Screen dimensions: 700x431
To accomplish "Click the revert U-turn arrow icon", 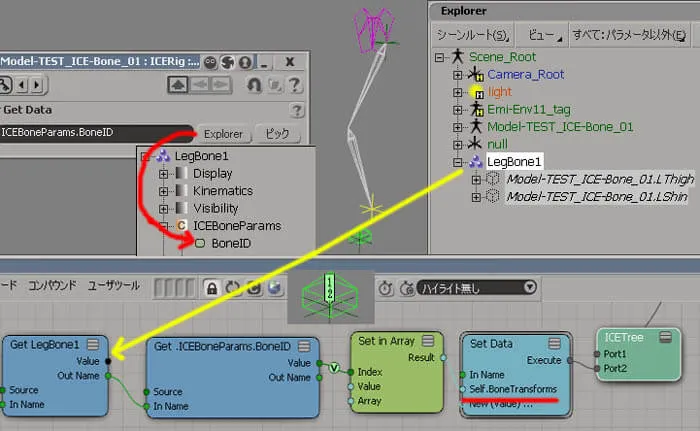I will pyautogui.click(x=254, y=85).
